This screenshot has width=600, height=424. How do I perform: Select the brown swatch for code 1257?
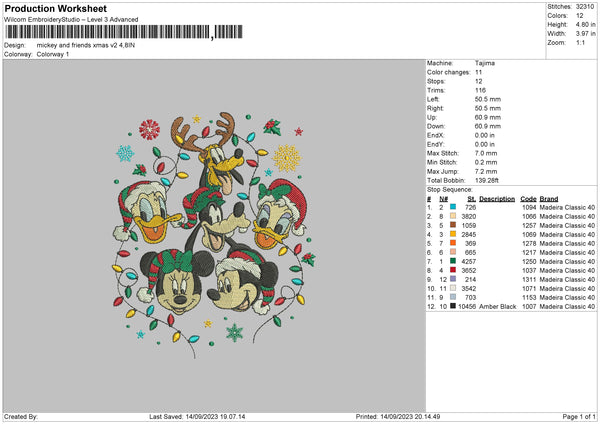click(x=453, y=225)
